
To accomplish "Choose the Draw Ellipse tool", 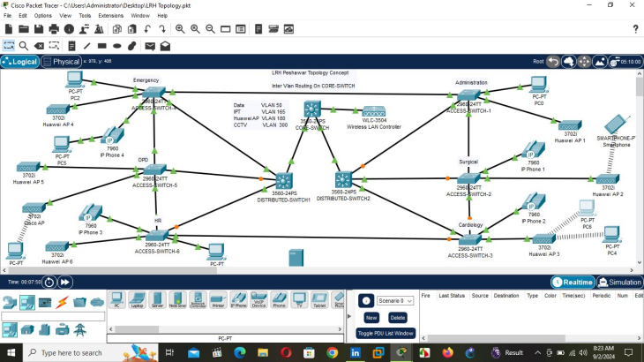I will coord(117,46).
